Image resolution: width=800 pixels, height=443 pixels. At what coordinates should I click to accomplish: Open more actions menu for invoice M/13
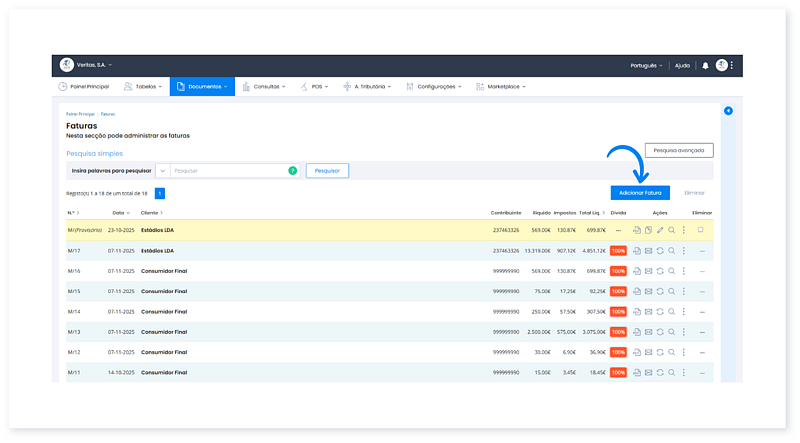684,332
